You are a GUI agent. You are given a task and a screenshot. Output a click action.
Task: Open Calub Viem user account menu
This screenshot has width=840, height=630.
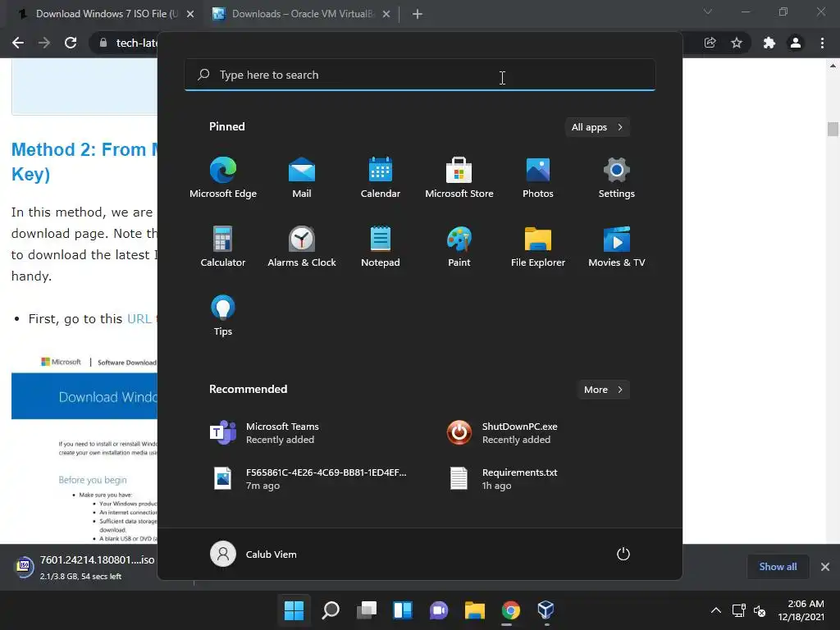point(253,554)
